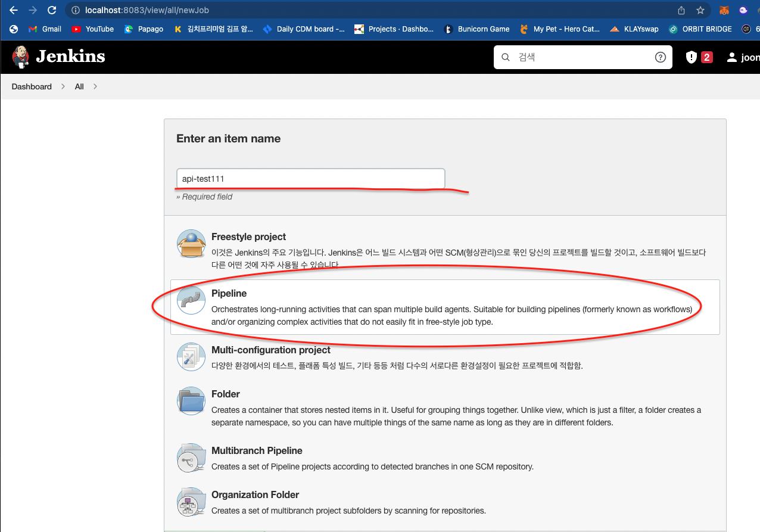Click the search magnifier icon
This screenshot has height=532, width=760.
(506, 57)
